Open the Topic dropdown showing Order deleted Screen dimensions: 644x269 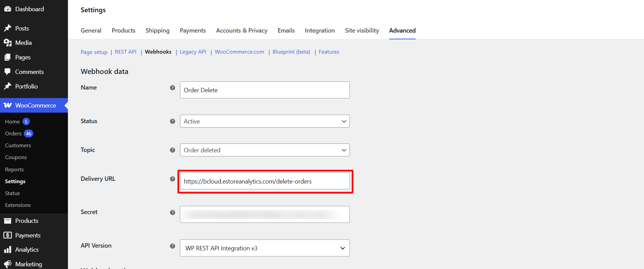click(265, 150)
